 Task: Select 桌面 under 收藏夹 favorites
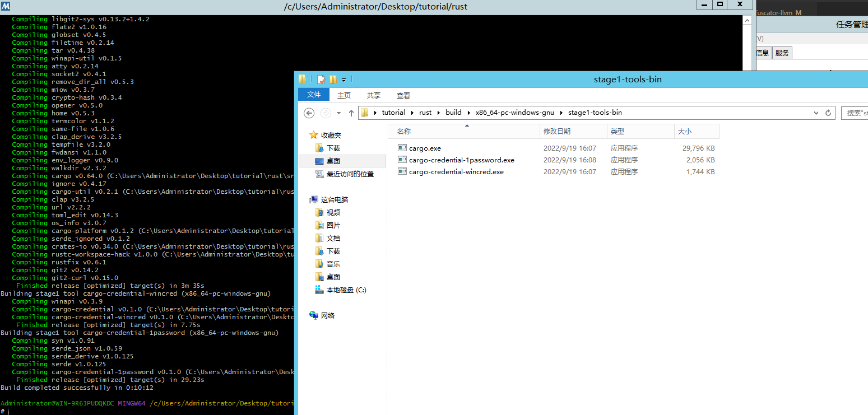click(333, 161)
